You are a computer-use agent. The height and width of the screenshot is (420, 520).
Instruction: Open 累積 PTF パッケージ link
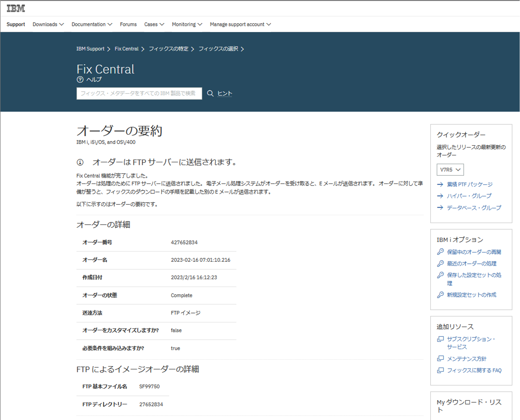tap(470, 184)
